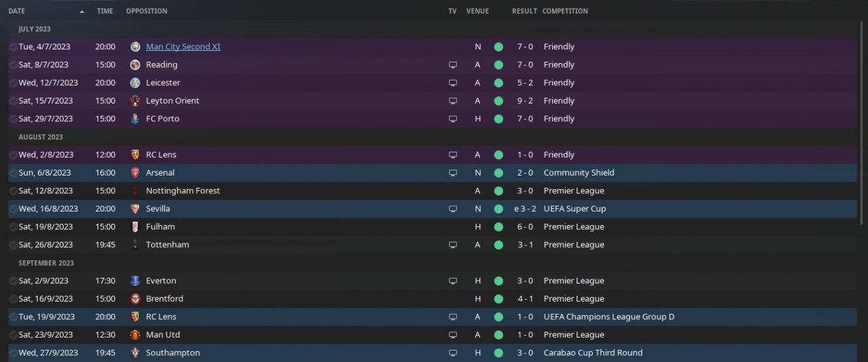
Task: Click the TV icon in Everton row
Action: 452,281
